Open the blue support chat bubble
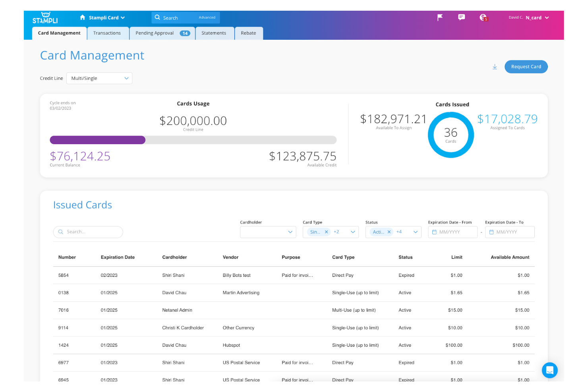The width and height of the screenshot is (588, 392). click(x=549, y=370)
